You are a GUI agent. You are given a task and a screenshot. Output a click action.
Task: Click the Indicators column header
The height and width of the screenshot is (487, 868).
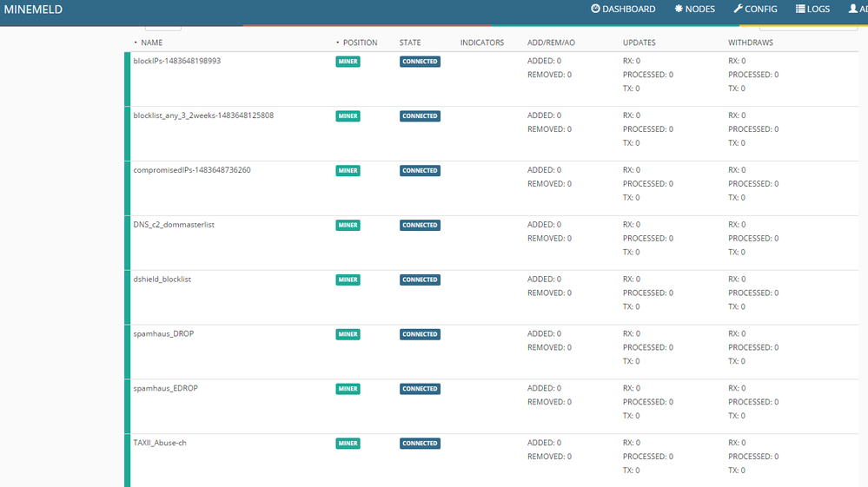click(x=482, y=43)
